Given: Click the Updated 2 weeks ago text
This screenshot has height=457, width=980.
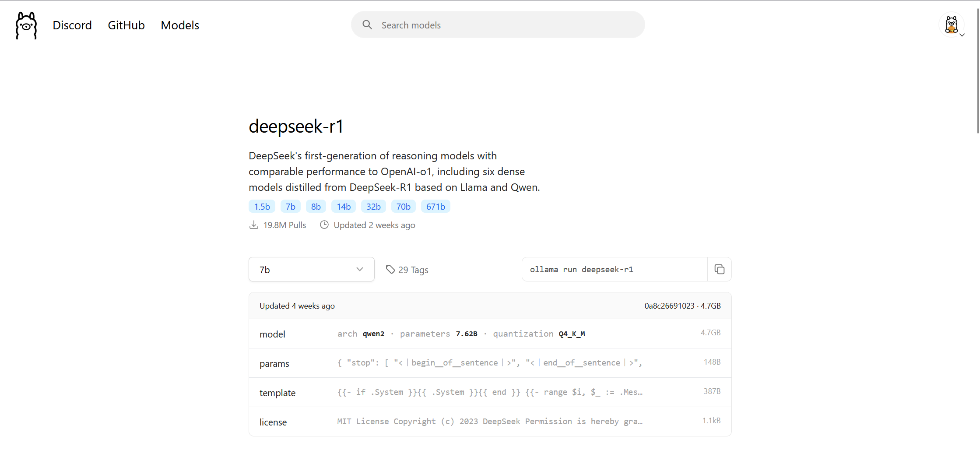Looking at the screenshot, I should (374, 225).
